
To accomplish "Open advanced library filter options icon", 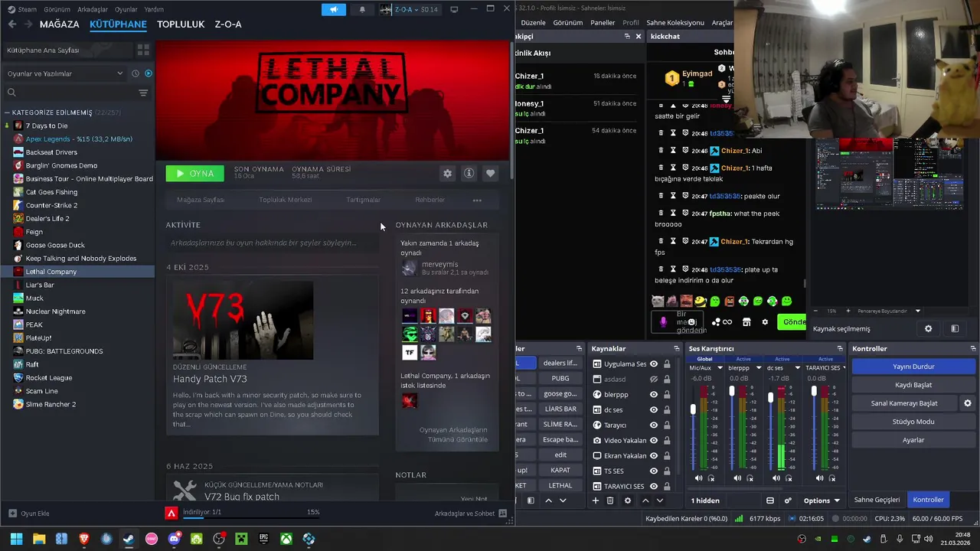I will tap(143, 93).
